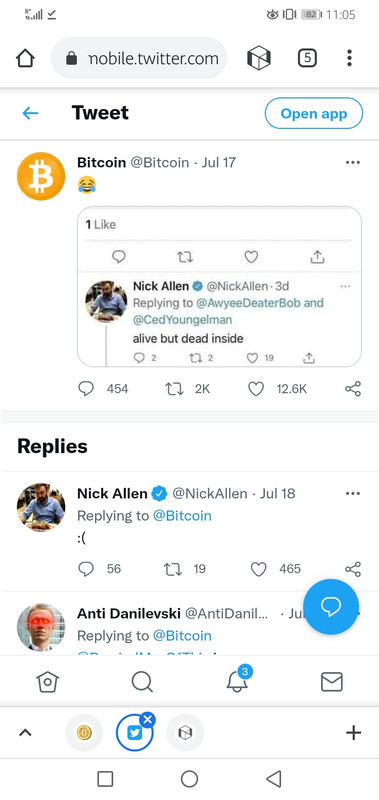Go back using the blue arrow
Screen dimensions: 379x800
31,113
